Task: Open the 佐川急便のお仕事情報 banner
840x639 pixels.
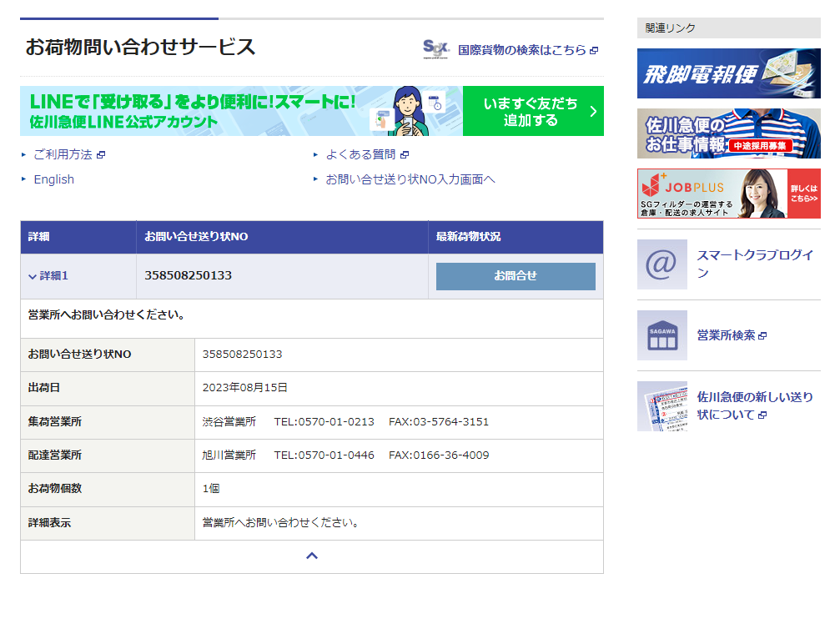Action: pos(728,133)
